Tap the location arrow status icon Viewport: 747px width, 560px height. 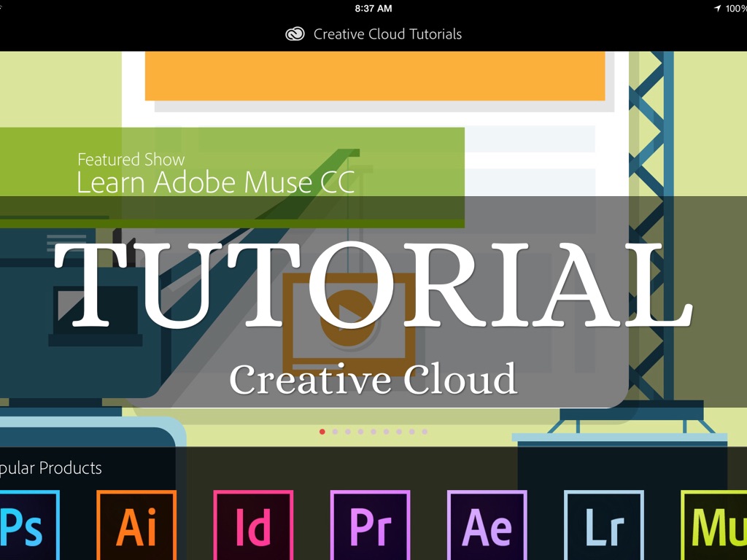coord(718,9)
